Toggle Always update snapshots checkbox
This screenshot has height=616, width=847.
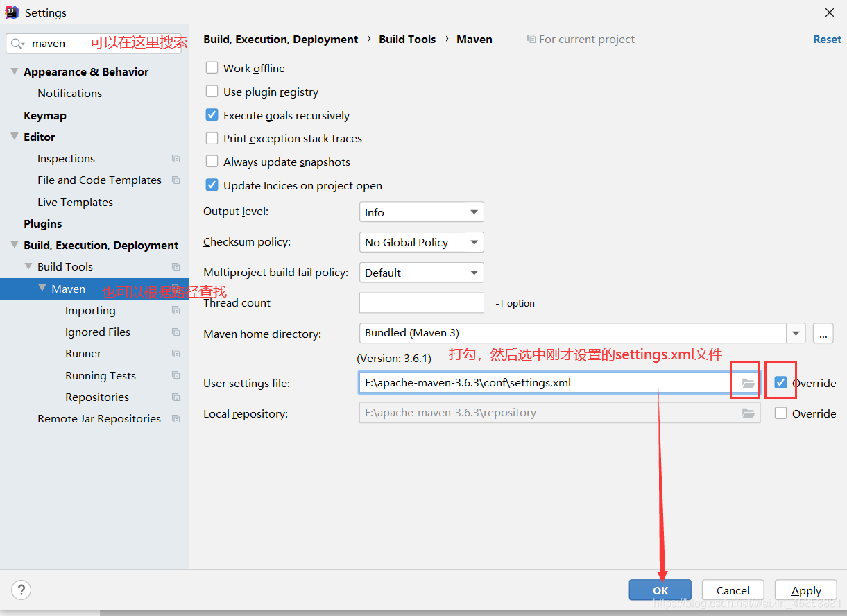tap(212, 162)
